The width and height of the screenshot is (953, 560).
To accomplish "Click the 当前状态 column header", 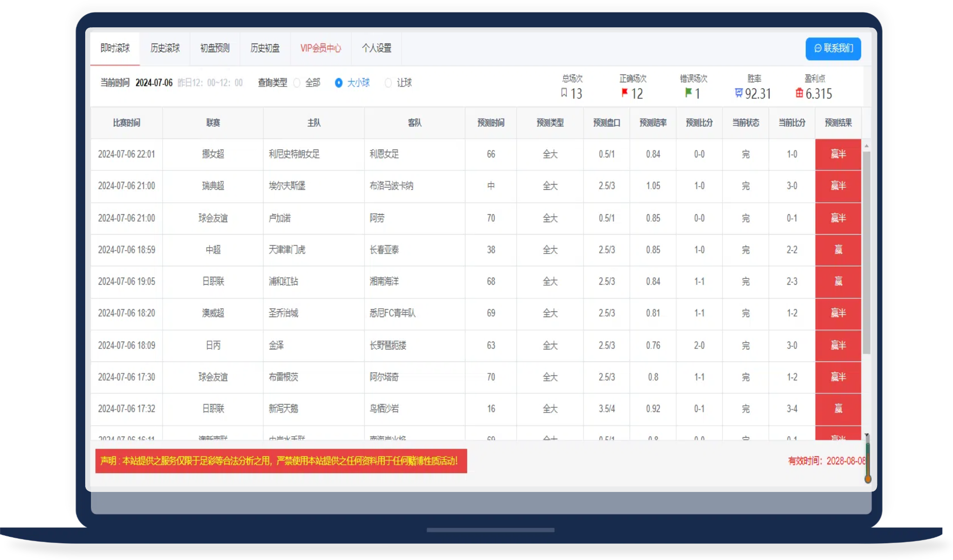I will click(746, 123).
